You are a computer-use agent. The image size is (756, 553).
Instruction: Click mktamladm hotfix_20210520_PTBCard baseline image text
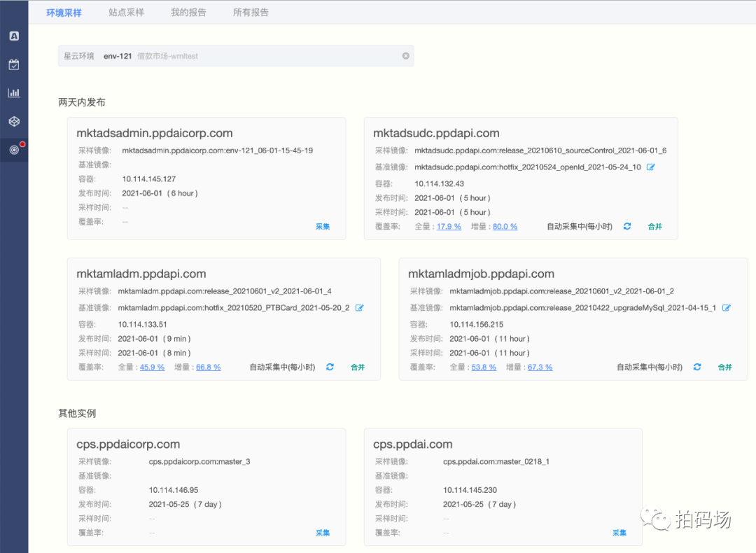(x=234, y=307)
